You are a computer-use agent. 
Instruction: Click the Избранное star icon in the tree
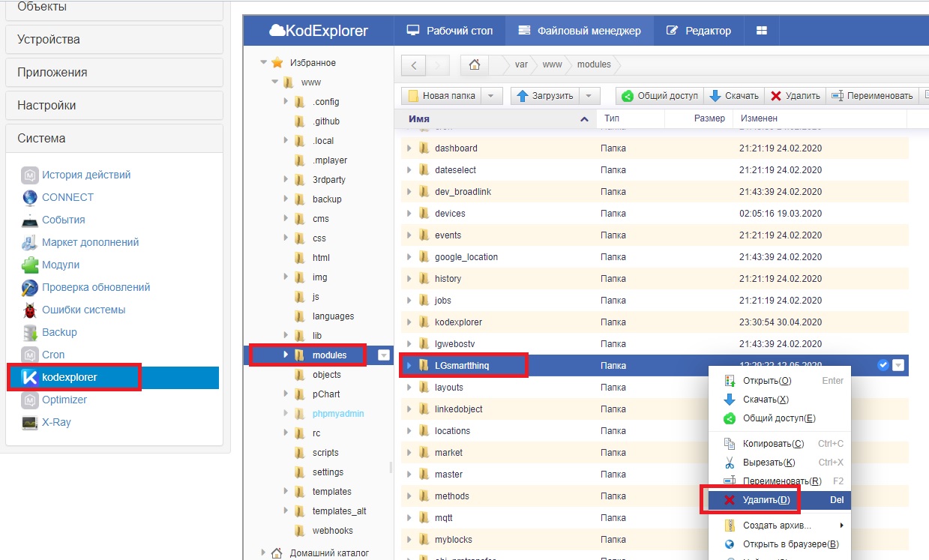click(x=277, y=63)
